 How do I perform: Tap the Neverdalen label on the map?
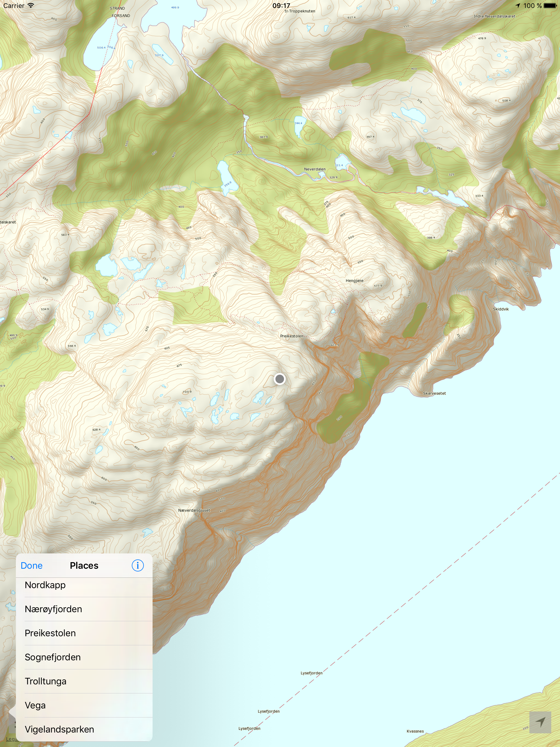click(x=315, y=169)
